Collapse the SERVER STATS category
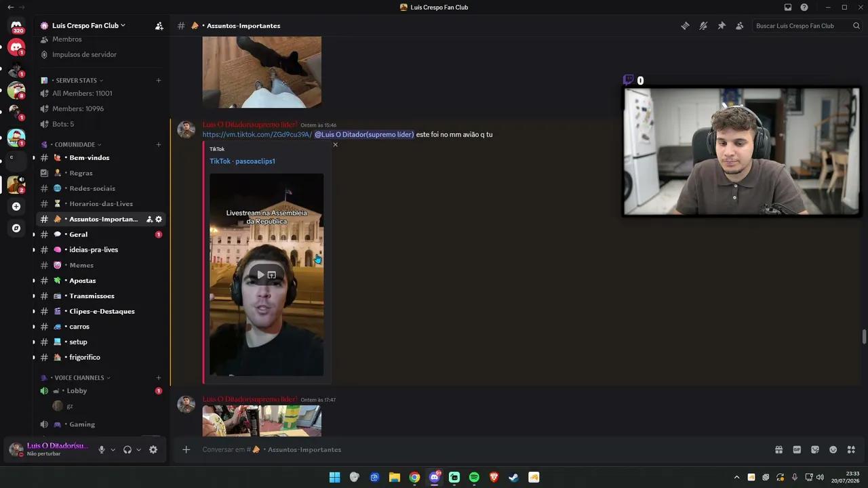Viewport: 868px width, 488px height. coord(76,80)
